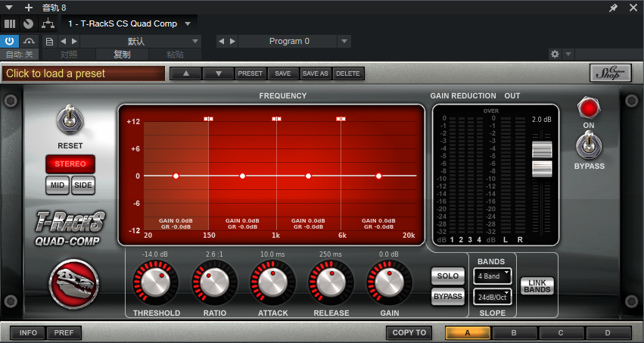Click the 'Click to load a preset' field
Image resolution: width=644 pixels, height=343 pixels.
[83, 73]
